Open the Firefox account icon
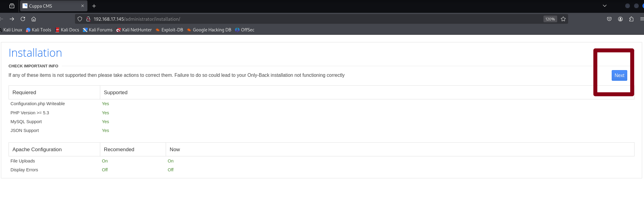This screenshot has width=644, height=221. [620, 19]
